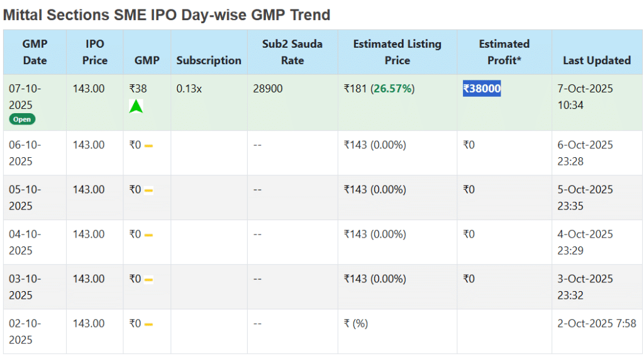The height and width of the screenshot is (359, 644).
Task: Click the green Open status badge
Action: [22, 119]
